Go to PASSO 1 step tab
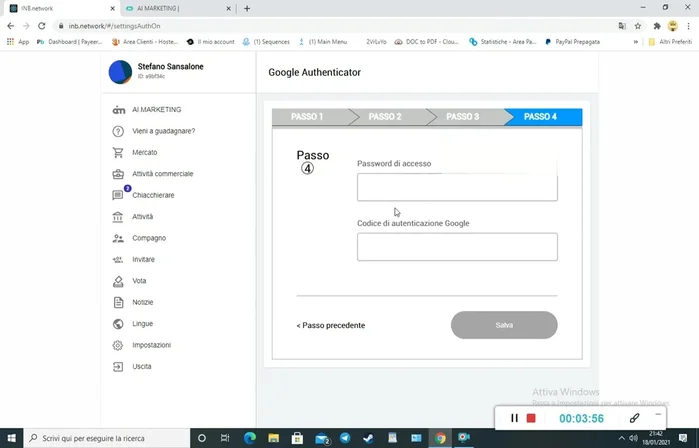The image size is (699, 448). click(307, 117)
